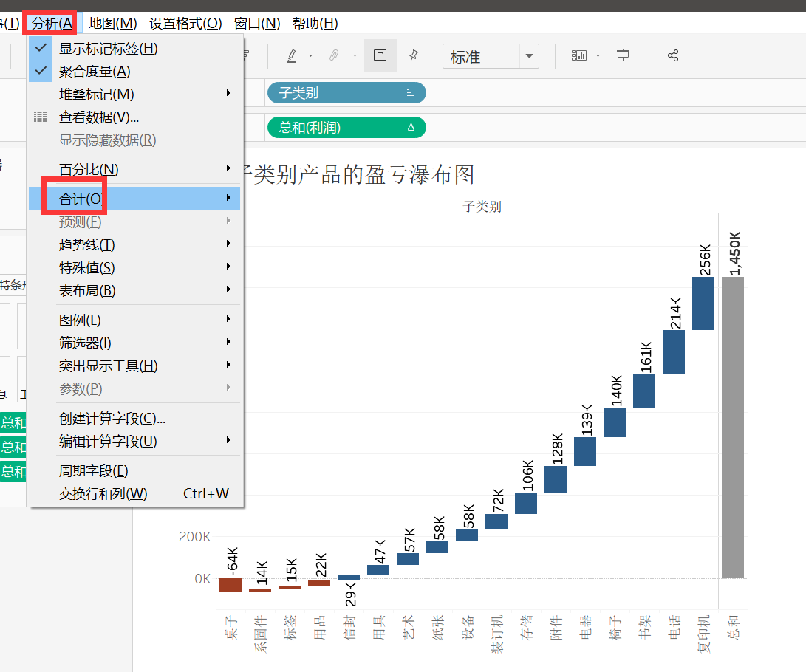
Task: Choose 创建计算字段(C)... entry
Action: [x=134, y=418]
